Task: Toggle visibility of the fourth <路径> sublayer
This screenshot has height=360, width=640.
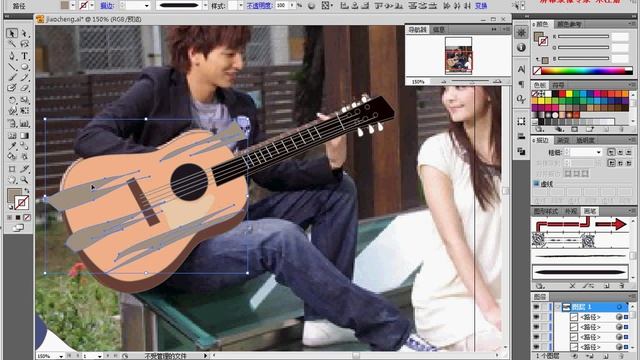Action: click(536, 347)
